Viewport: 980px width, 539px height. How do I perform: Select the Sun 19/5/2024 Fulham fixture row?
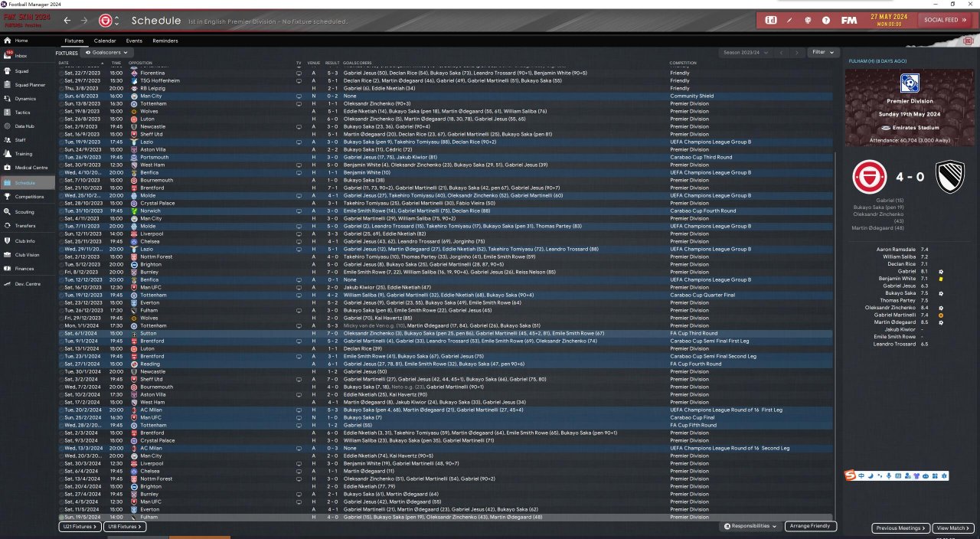(446, 517)
